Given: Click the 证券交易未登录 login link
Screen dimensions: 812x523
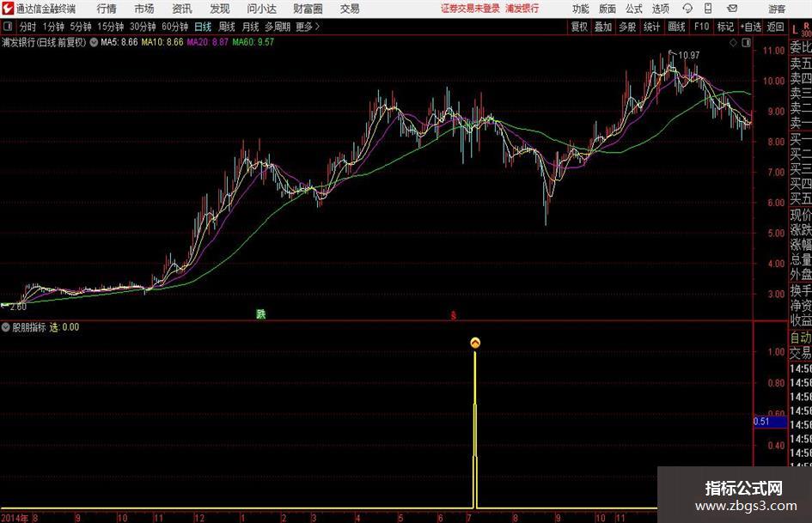Looking at the screenshot, I should 470,9.
